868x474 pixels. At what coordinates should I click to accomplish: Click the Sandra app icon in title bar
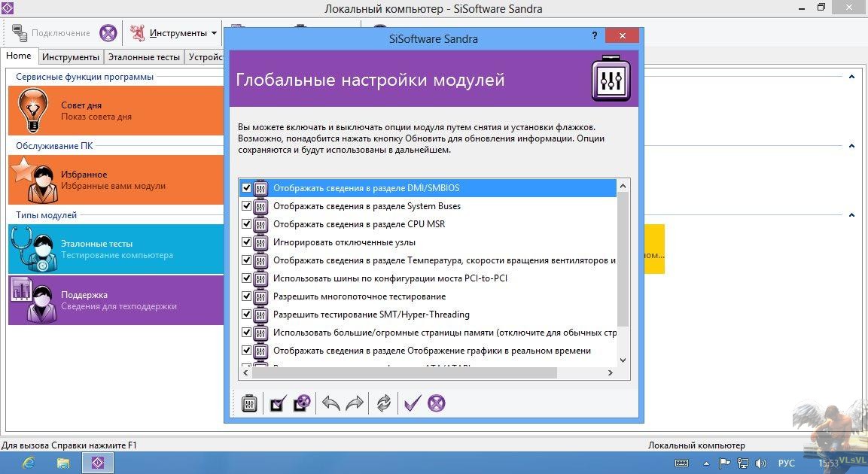[x=8, y=8]
